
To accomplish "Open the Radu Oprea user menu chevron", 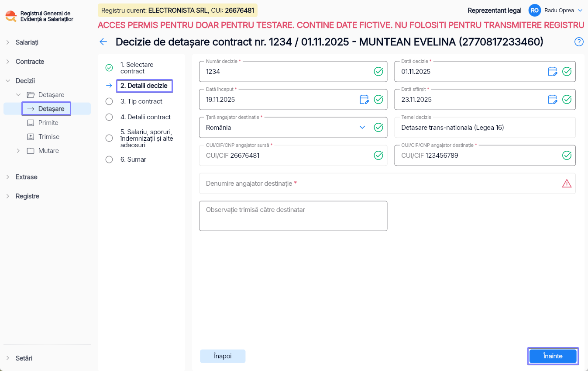I will coord(580,10).
